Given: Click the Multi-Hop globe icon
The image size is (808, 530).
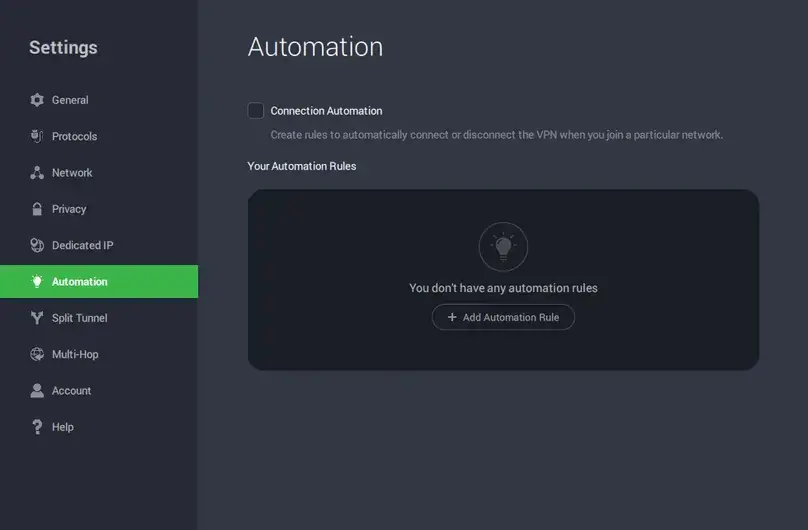Looking at the screenshot, I should [x=37, y=354].
